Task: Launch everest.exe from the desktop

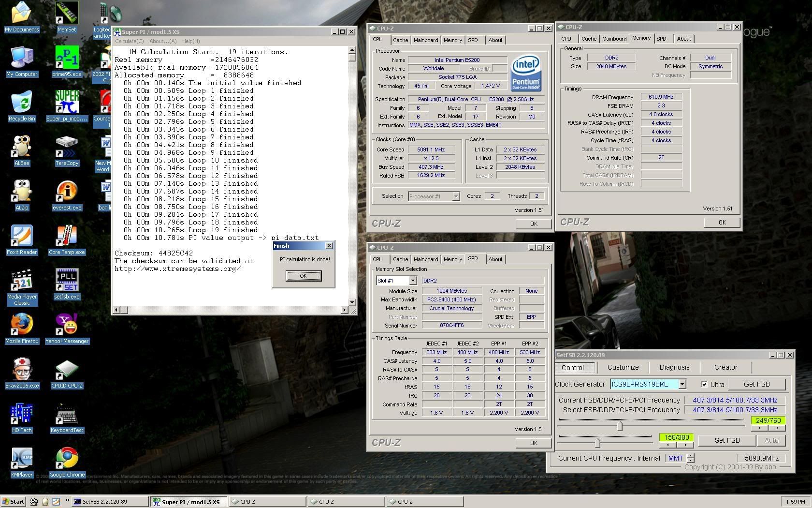Action: 67,195
